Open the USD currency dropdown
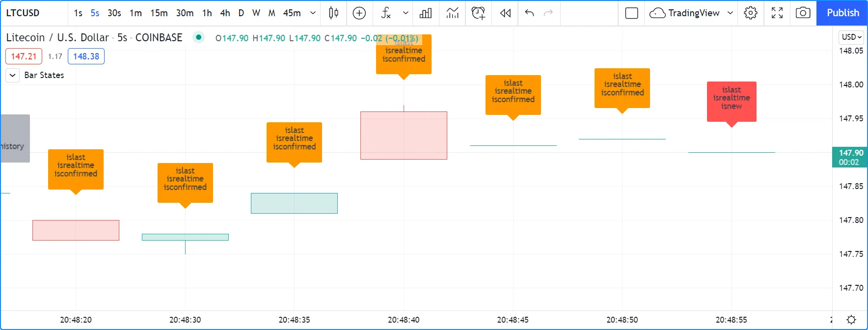Screen dimensions: 868x330 pos(851,37)
